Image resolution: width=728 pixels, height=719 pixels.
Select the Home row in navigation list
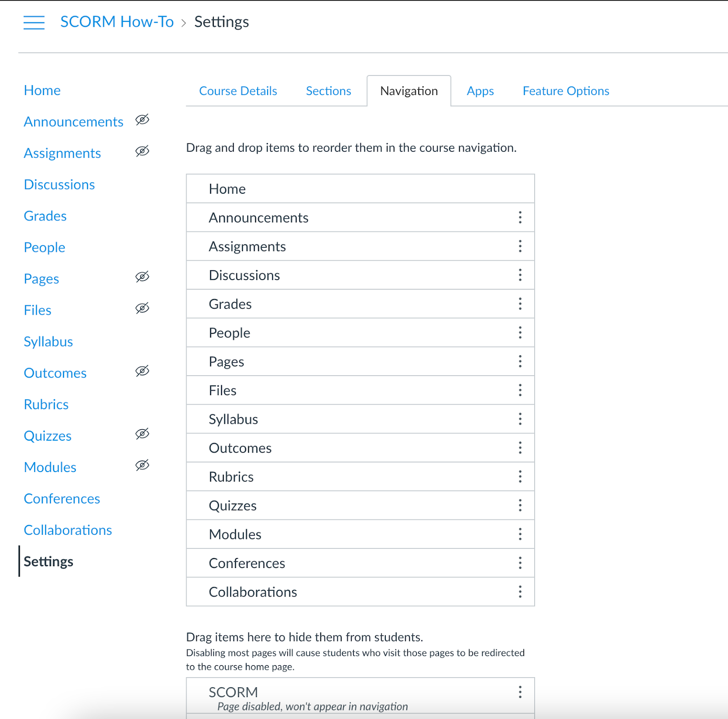tap(360, 189)
